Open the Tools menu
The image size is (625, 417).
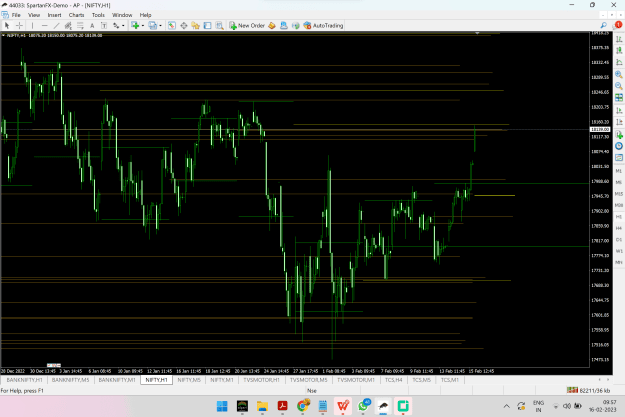98,15
